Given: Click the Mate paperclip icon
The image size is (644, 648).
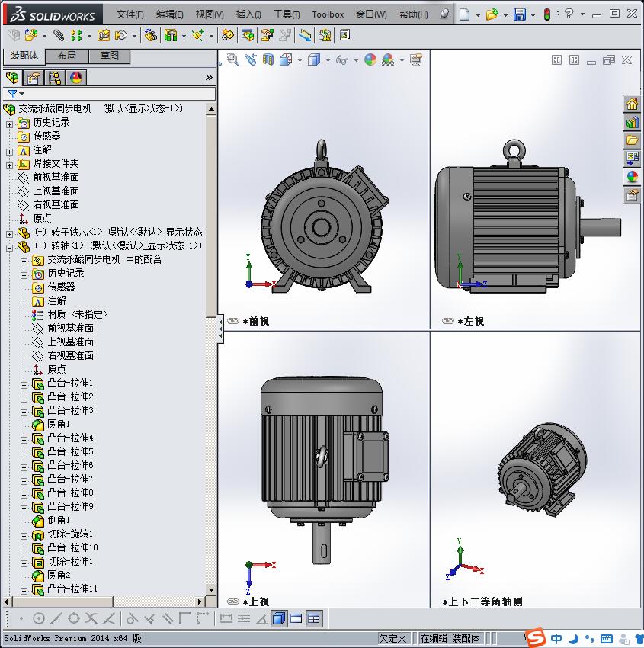Looking at the screenshot, I should pyautogui.click(x=59, y=36).
